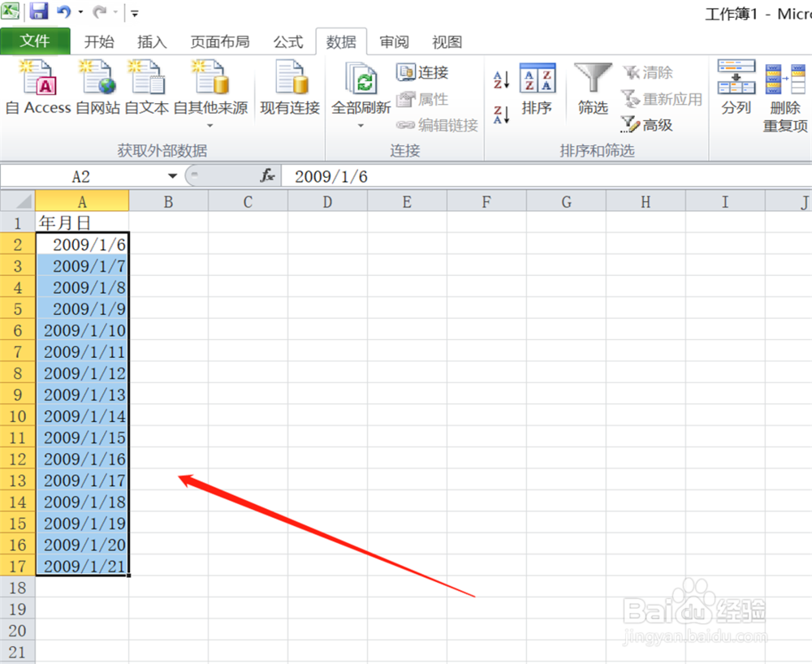Select column B header

point(168,201)
